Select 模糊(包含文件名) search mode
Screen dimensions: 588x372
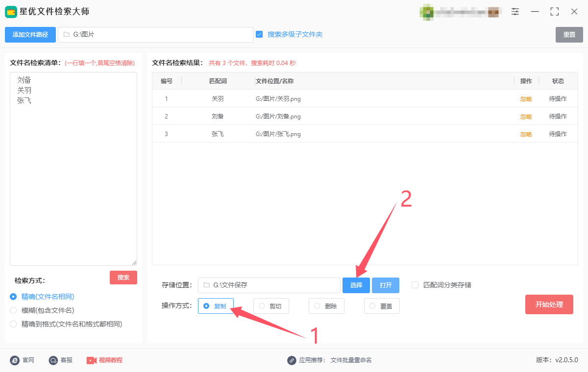[13, 310]
